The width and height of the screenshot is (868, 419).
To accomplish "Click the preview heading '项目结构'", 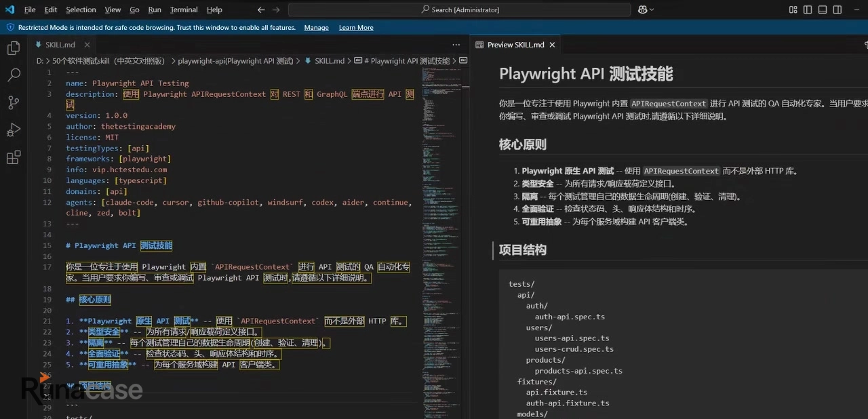I will pos(522,250).
